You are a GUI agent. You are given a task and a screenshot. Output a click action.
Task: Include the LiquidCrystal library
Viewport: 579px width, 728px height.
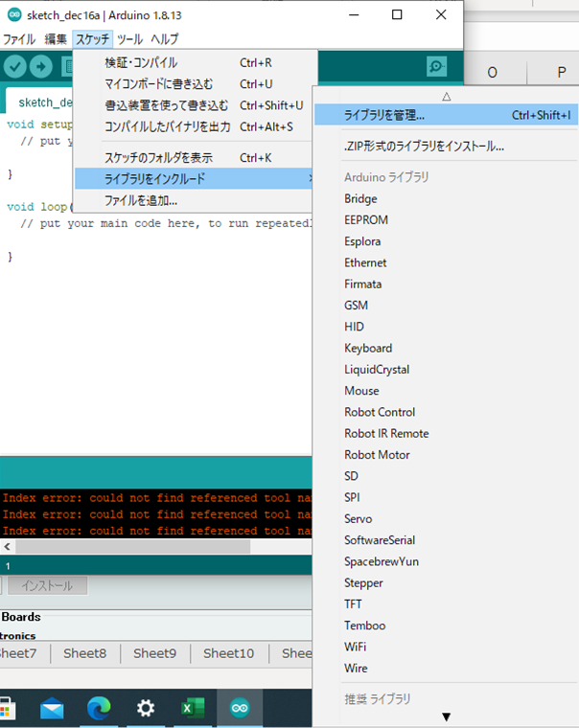(x=446, y=370)
